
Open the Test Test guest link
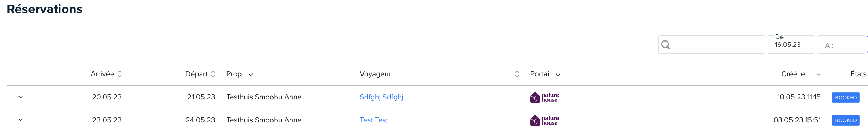374,120
